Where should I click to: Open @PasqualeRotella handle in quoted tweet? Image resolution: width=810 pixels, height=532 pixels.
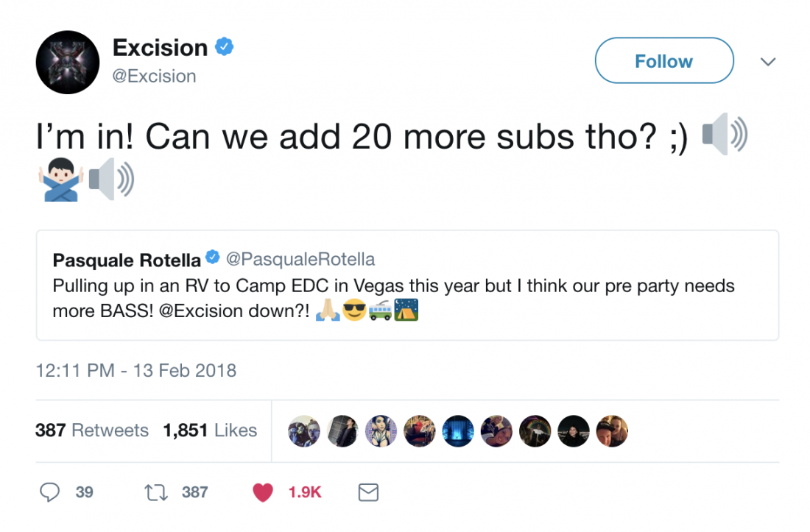(x=300, y=259)
